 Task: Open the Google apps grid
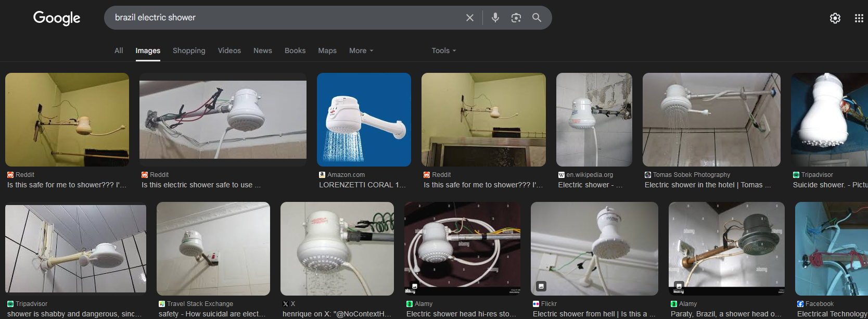859,18
